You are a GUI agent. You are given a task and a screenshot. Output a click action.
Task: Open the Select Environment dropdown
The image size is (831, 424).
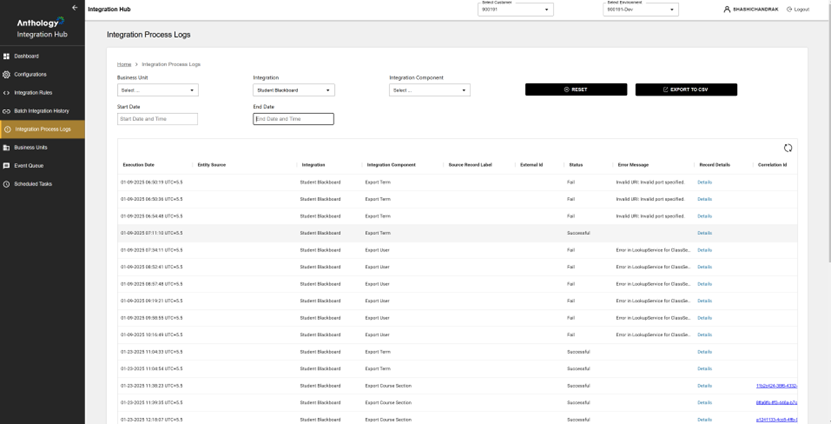point(641,10)
